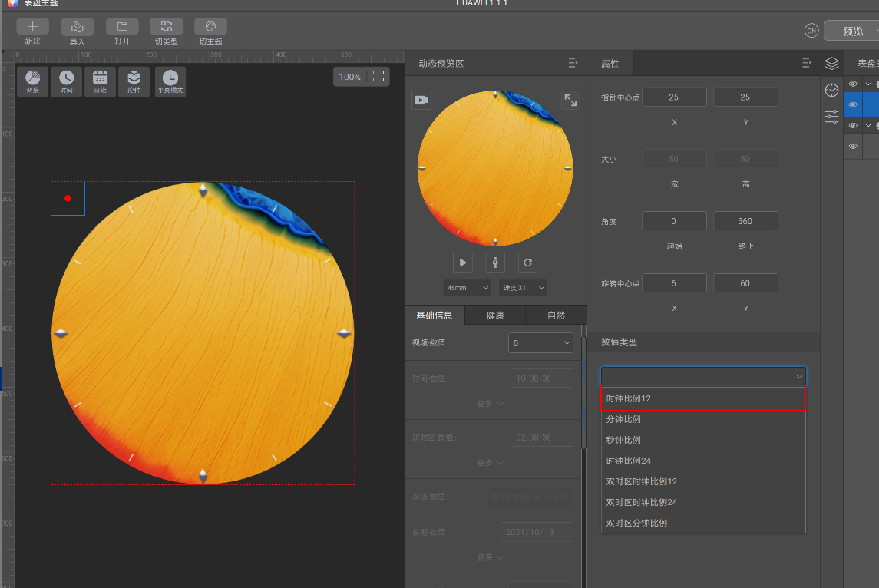Click the 角度 终止 field showing 360
The width and height of the screenshot is (879, 588).
[745, 221]
